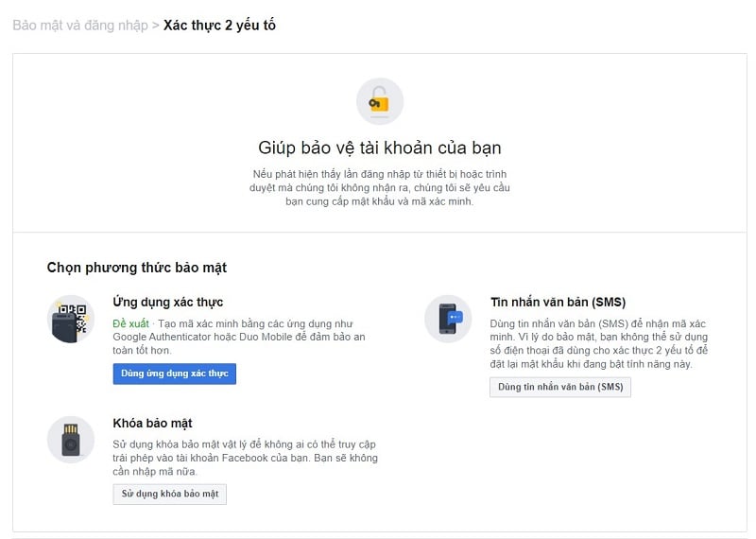Screen dimensions: 756x539
Task: Click the phone SMS message icon
Action: coord(448,319)
